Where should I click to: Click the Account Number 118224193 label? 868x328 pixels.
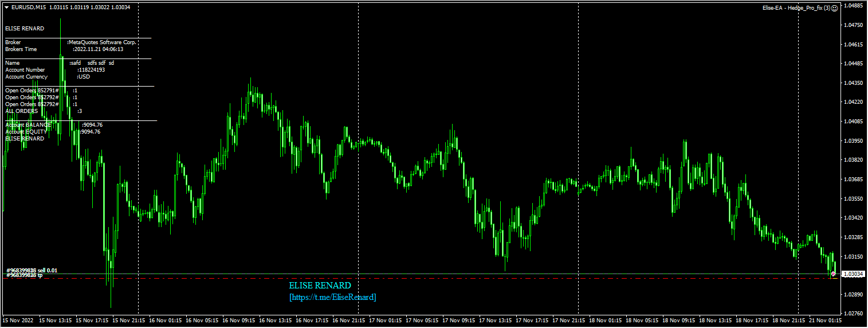(55, 70)
